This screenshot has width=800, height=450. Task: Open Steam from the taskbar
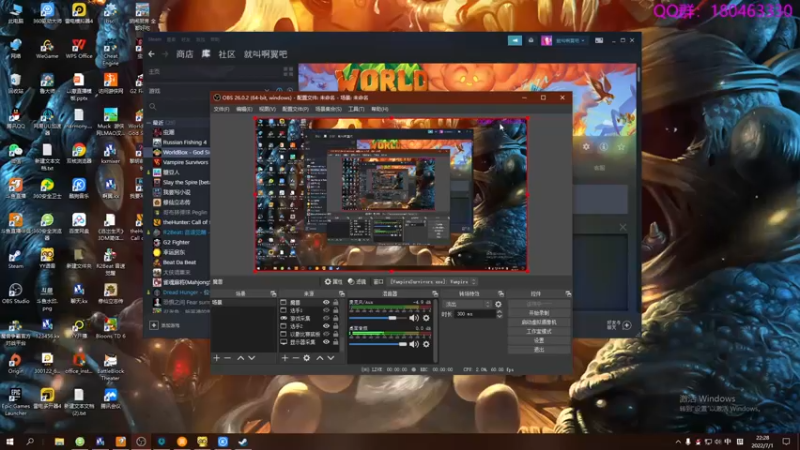pyautogui.click(x=243, y=441)
